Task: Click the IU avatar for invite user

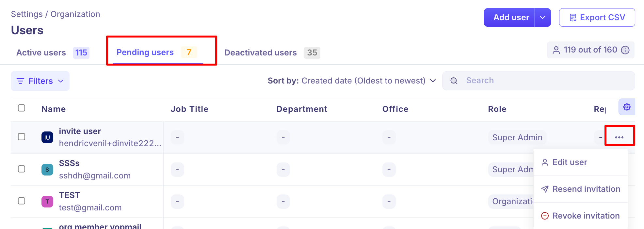Action: click(x=47, y=137)
